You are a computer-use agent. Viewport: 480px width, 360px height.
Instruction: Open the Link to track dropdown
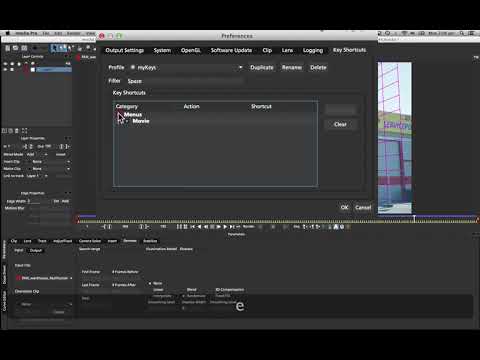(x=37, y=176)
